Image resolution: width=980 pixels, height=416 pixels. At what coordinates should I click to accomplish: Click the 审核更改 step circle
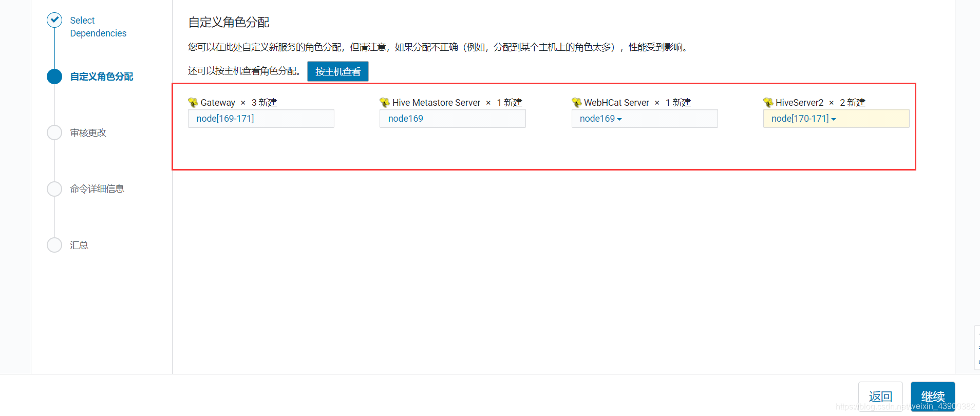pos(54,133)
